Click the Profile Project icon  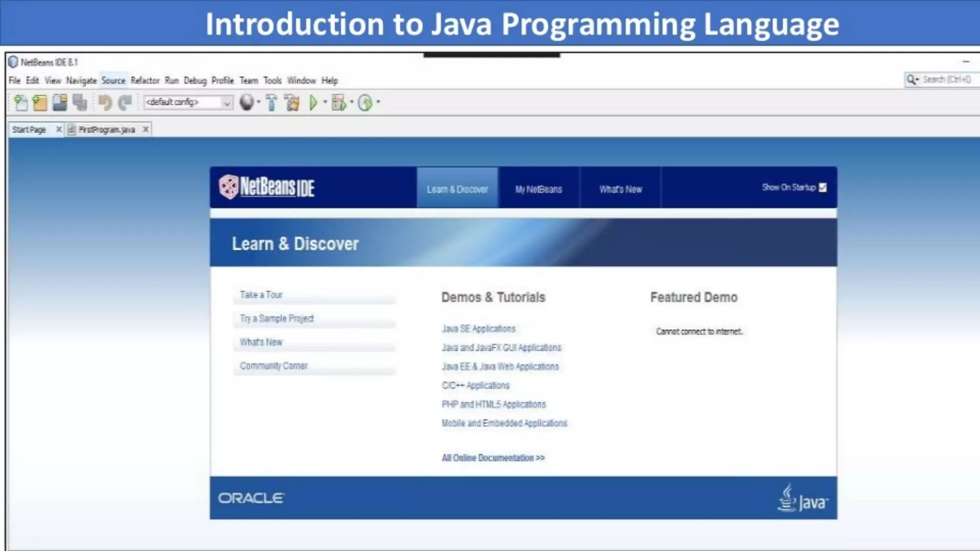365,102
